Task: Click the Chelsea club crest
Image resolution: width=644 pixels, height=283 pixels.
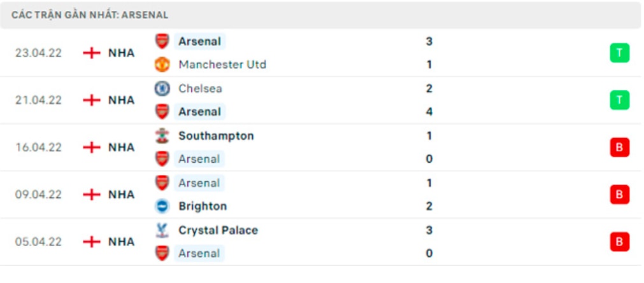Action: [x=162, y=88]
